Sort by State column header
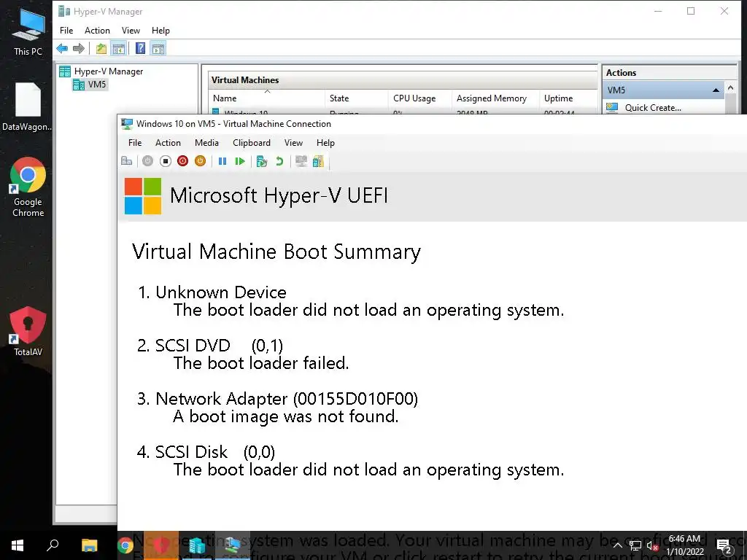 [356, 98]
